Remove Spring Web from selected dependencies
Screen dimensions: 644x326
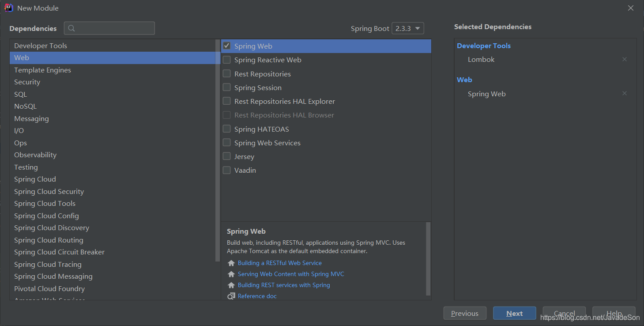point(625,93)
